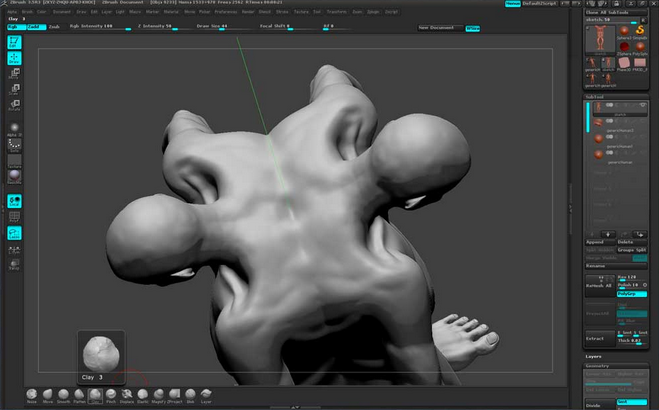This screenshot has width=659, height=410.
Task: Enable Zsub sculpt mode
Action: pyautogui.click(x=54, y=27)
